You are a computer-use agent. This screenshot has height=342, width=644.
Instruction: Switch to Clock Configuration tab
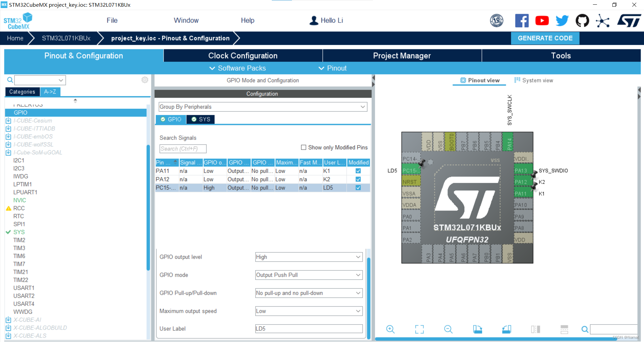(x=243, y=56)
